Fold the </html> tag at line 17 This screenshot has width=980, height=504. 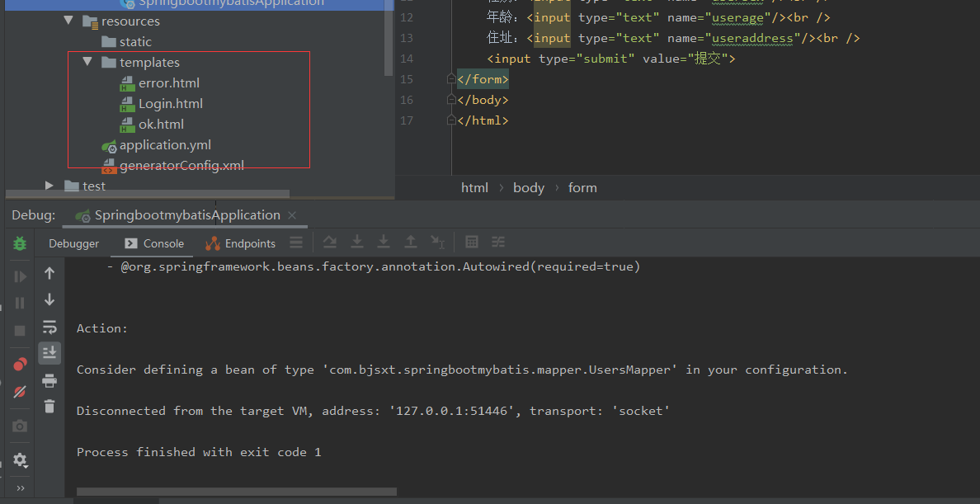451,120
